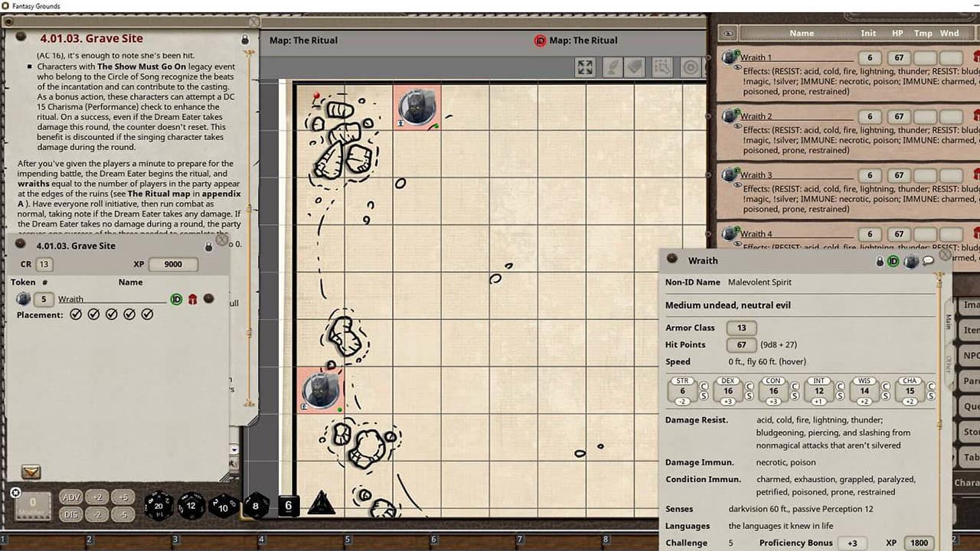Switch to the Main tab on Wraith sheet

[x=949, y=321]
